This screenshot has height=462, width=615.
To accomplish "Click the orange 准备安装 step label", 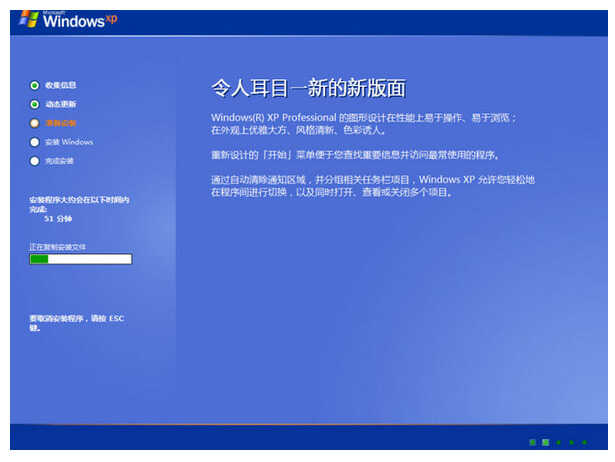I will (61, 123).
